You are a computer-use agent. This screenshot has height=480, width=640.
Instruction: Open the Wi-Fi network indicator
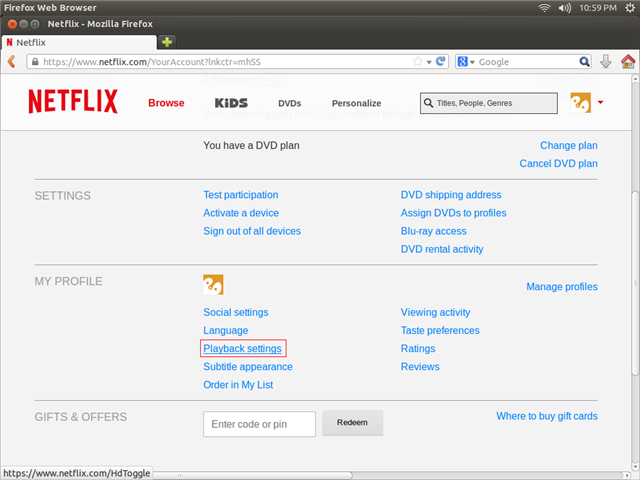[x=544, y=8]
